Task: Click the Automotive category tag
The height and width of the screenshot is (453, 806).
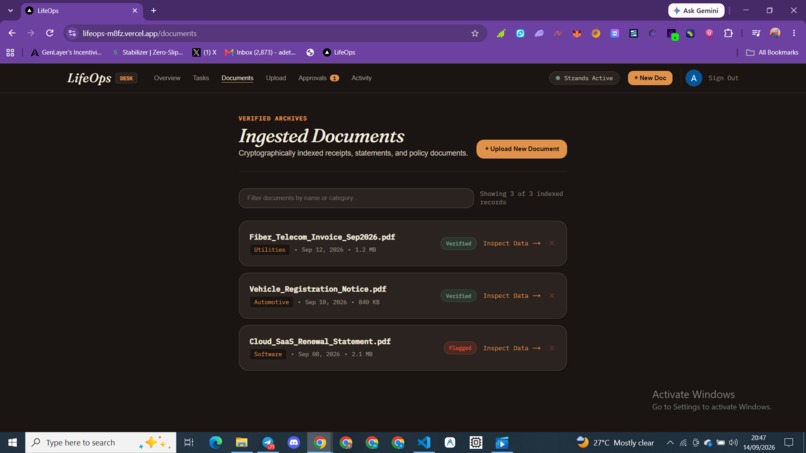Action: [271, 302]
